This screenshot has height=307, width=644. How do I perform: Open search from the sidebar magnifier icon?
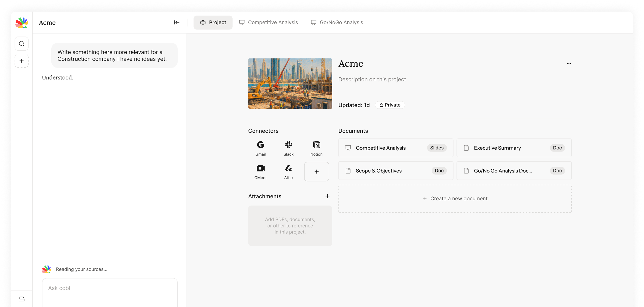(x=22, y=44)
